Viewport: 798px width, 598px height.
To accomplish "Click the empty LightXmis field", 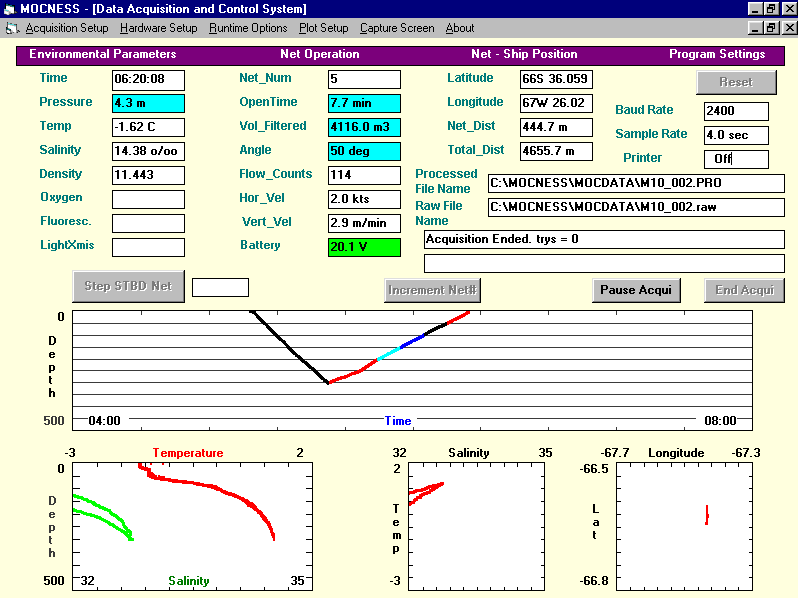I will 148,247.
